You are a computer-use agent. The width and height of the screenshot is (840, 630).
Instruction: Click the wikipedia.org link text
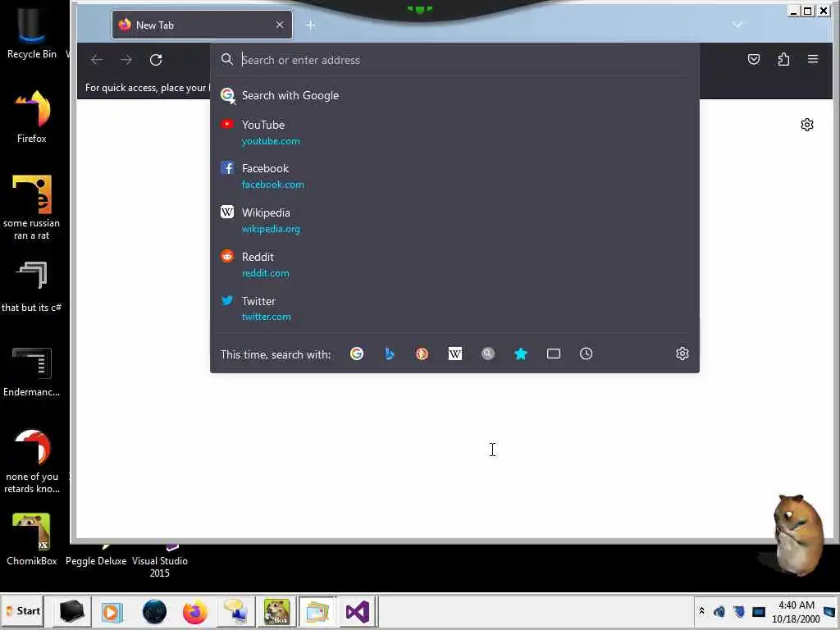271,229
